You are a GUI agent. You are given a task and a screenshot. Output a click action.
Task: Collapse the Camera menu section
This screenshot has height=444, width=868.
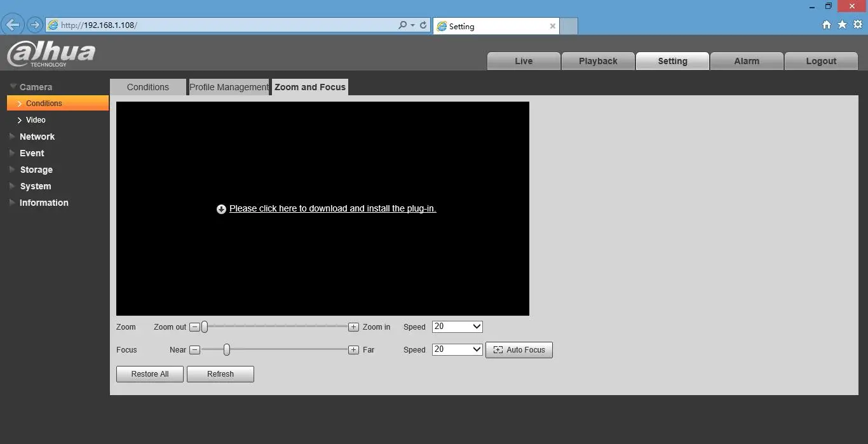(x=36, y=87)
